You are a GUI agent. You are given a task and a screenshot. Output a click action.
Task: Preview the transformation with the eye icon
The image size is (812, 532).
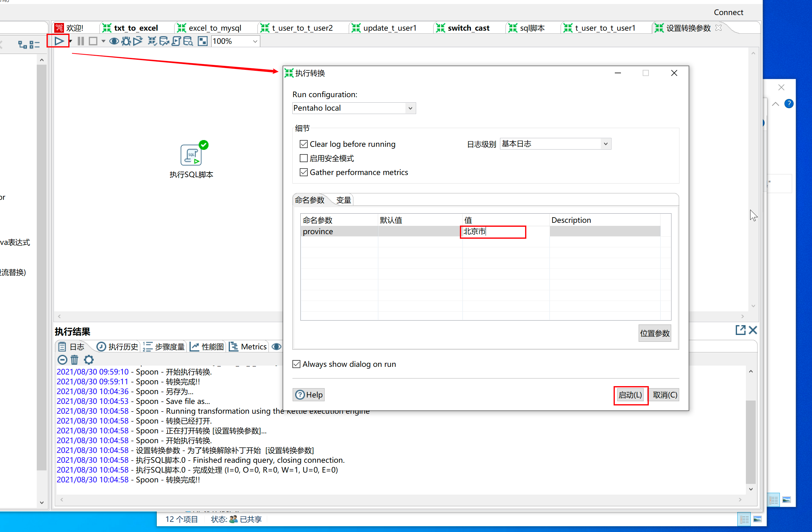(114, 41)
